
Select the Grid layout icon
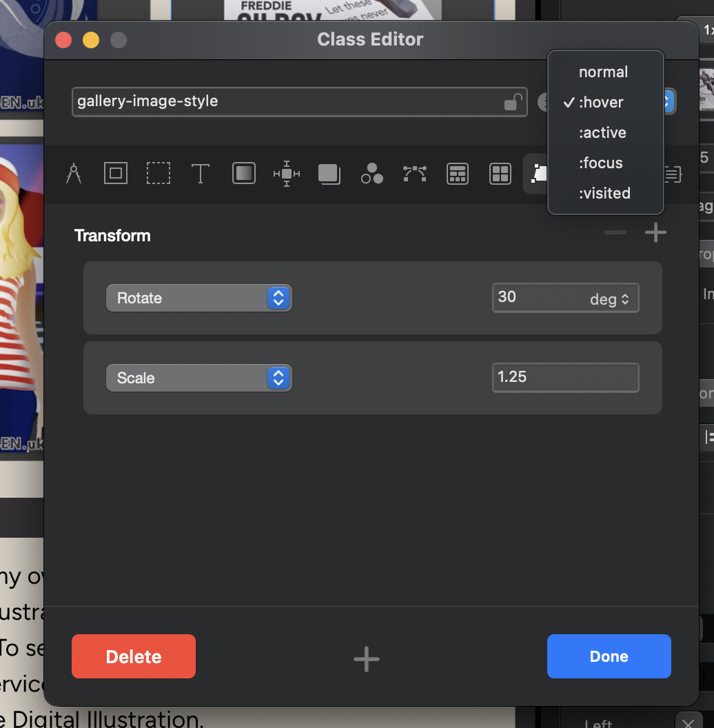point(500,174)
